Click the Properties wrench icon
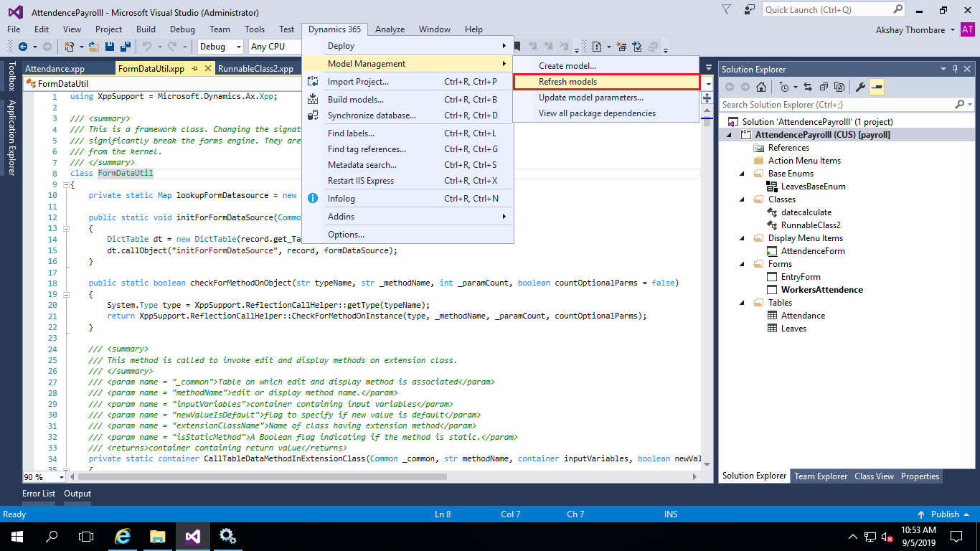Image resolution: width=980 pixels, height=551 pixels. click(860, 87)
